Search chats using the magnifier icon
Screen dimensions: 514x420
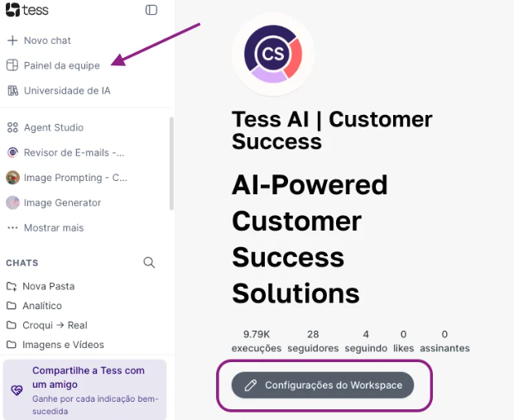pyautogui.click(x=149, y=263)
